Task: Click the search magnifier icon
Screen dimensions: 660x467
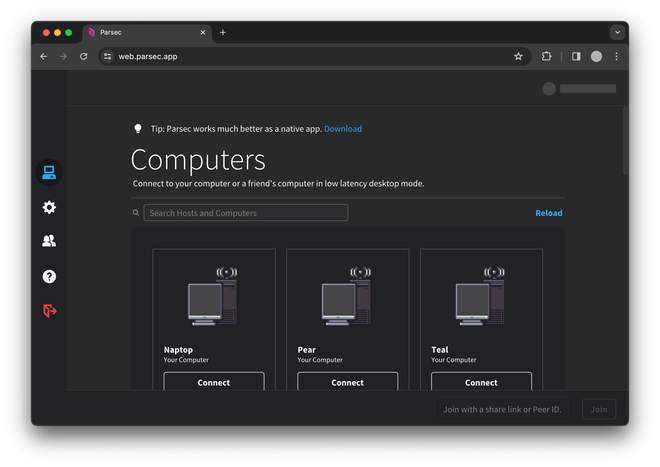Action: (x=136, y=213)
